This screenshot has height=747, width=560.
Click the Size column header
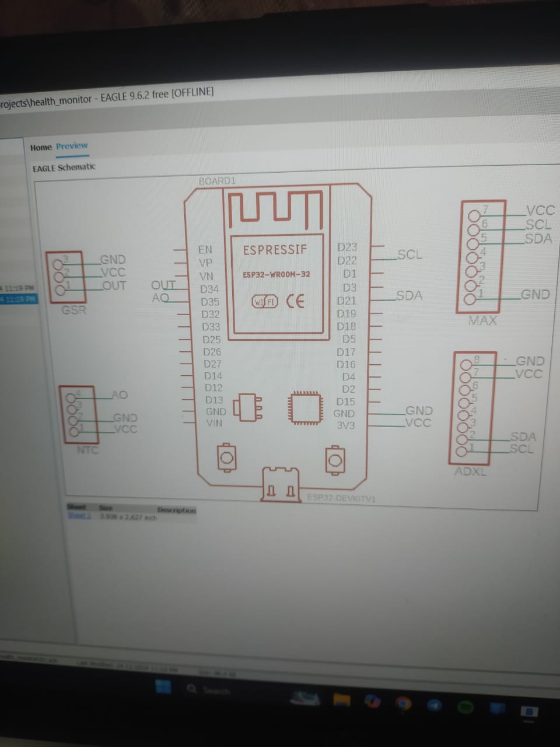pos(106,508)
